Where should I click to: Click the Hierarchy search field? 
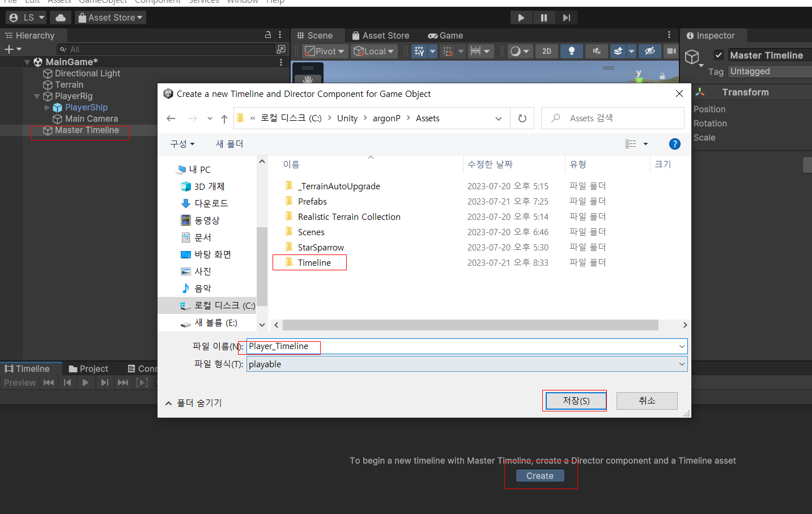point(166,49)
